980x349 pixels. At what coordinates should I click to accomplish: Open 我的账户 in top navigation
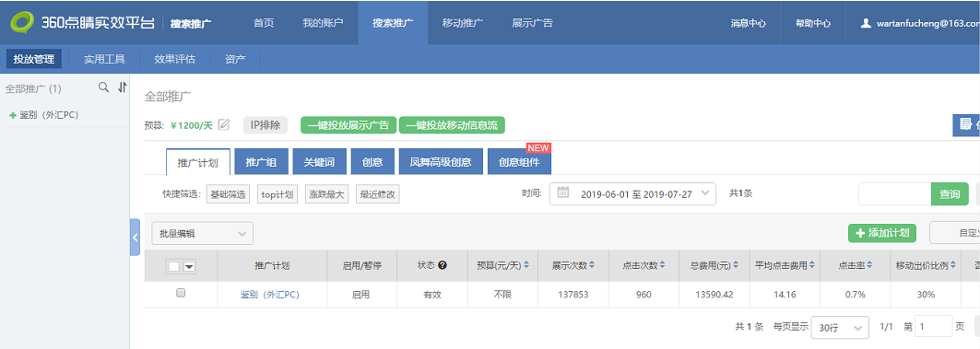click(x=323, y=23)
